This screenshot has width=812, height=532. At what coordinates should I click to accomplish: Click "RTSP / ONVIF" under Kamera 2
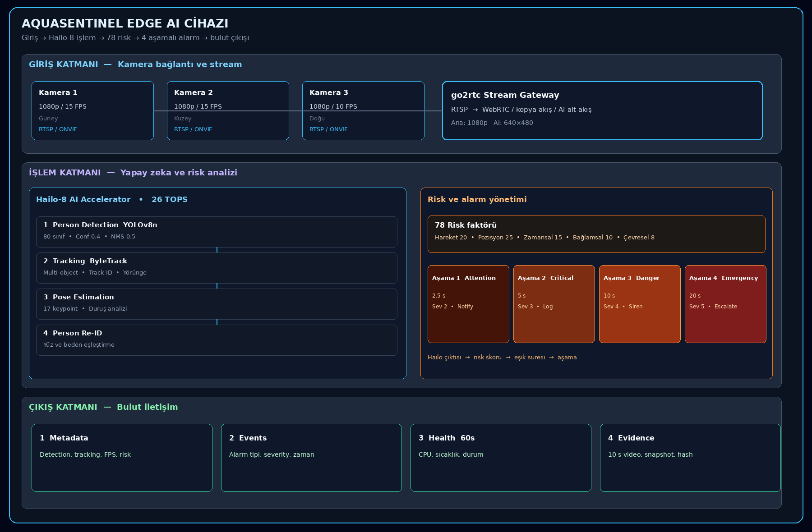point(193,129)
